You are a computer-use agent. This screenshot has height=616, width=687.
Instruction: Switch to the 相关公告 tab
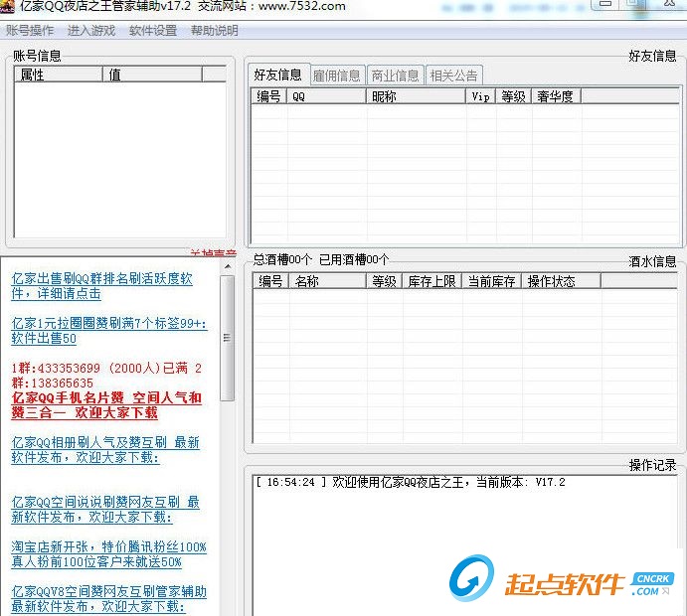point(454,76)
